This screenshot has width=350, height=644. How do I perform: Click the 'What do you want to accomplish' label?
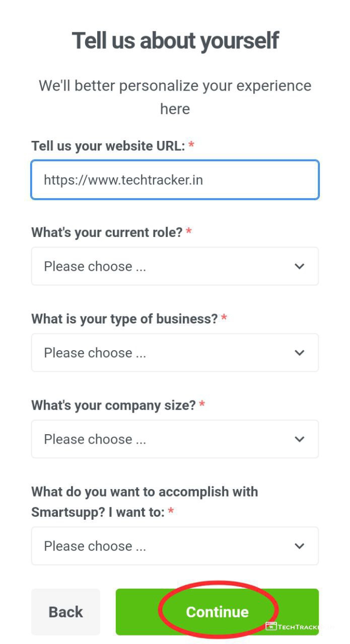[x=145, y=492]
